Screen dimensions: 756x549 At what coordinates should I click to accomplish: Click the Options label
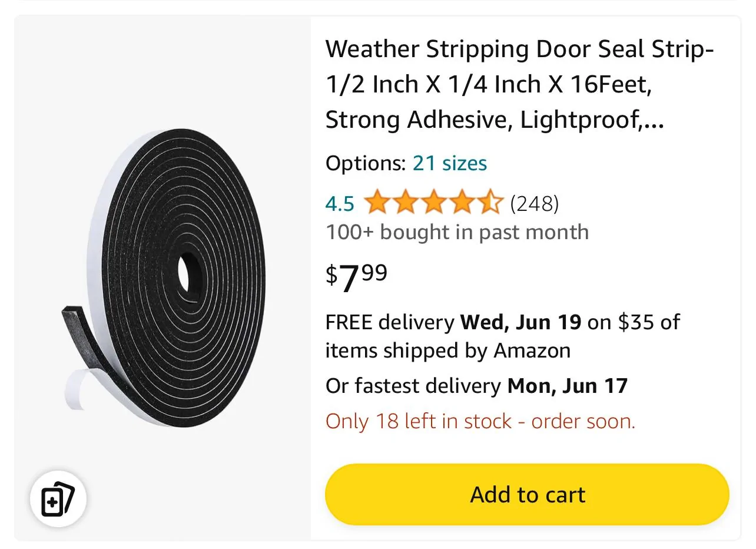pos(366,163)
